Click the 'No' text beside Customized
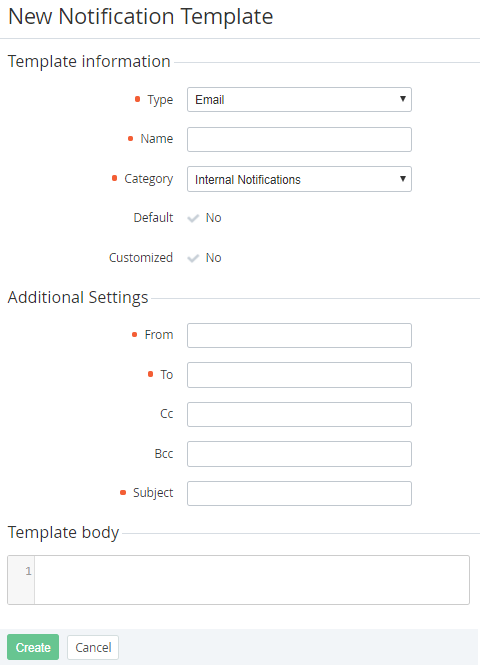Image resolution: width=485 pixels, height=670 pixels. pyautogui.click(x=214, y=258)
